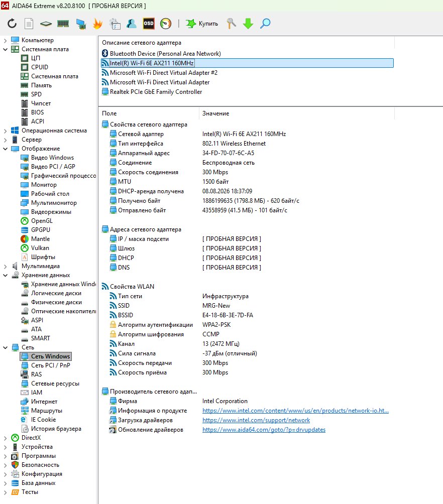Image resolution: width=443 pixels, height=504 pixels.
Task: Click the Refresh toolbar icon
Action: [12, 24]
